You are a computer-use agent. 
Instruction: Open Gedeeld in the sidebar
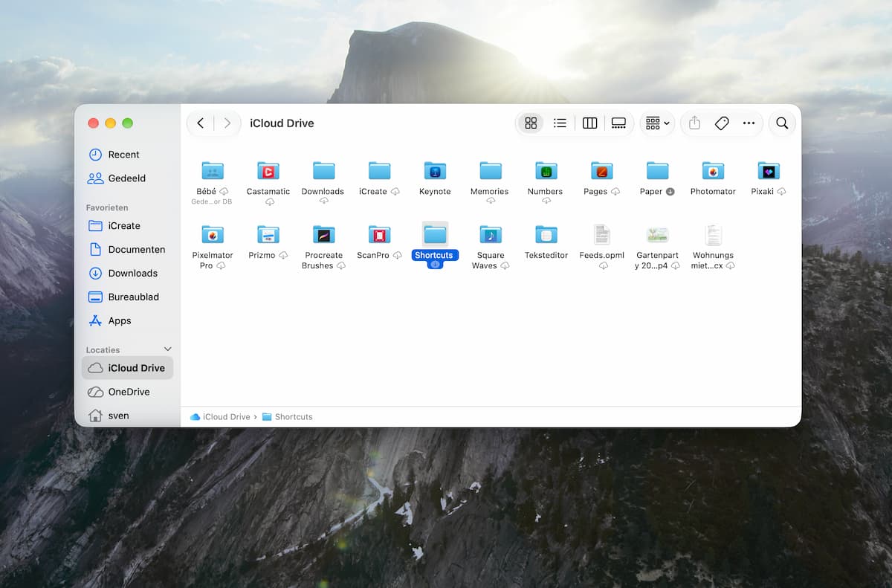pyautogui.click(x=127, y=178)
